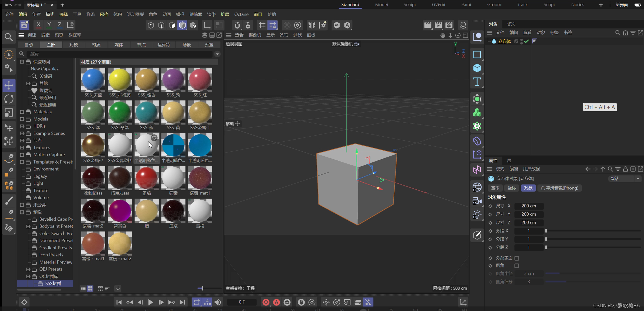
Task: Adjust thumbnail size slider in browser
Action: (202, 288)
